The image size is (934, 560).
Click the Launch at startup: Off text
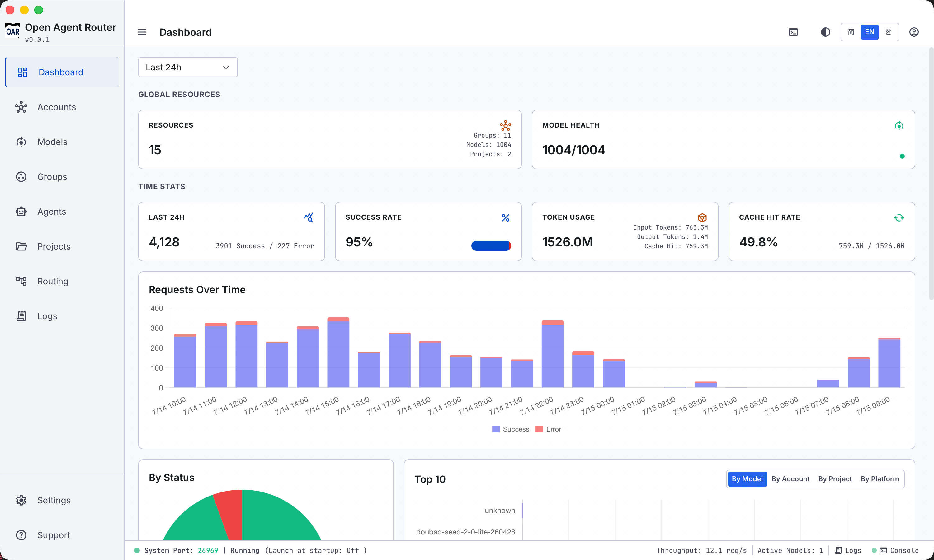pos(316,551)
